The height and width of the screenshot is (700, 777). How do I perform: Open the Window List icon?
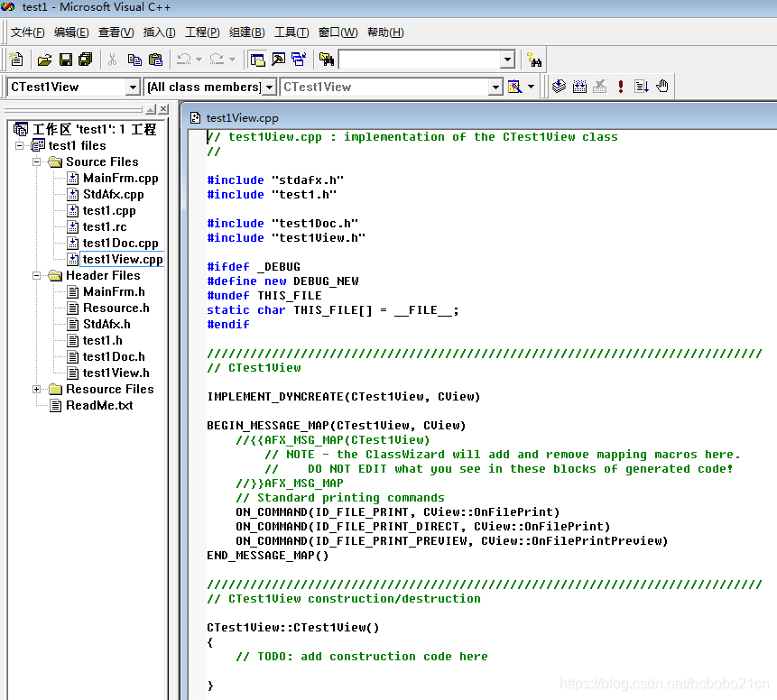[299, 60]
